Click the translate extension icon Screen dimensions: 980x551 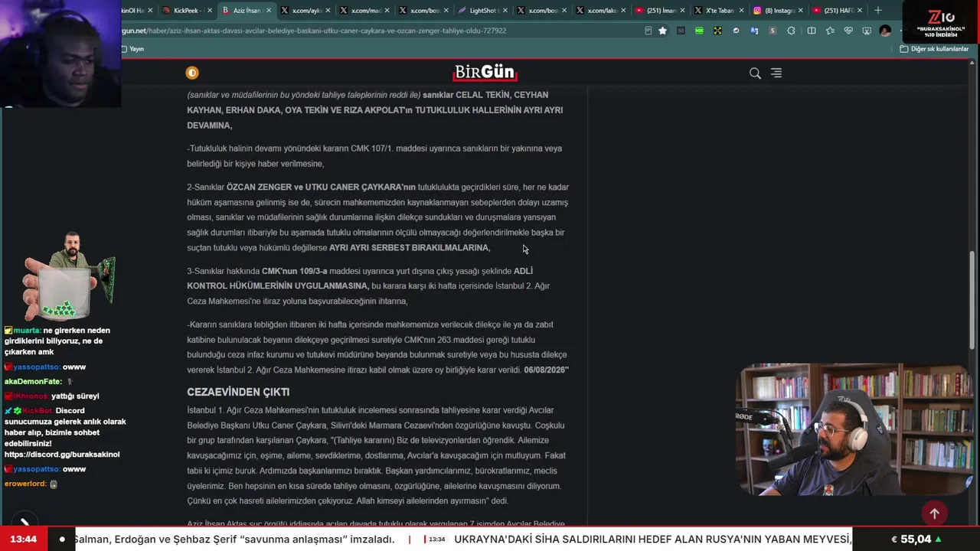(754, 31)
